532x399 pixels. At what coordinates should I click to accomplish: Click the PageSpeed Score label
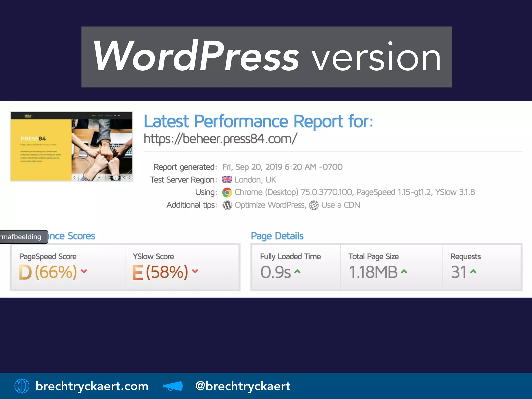click(x=48, y=256)
